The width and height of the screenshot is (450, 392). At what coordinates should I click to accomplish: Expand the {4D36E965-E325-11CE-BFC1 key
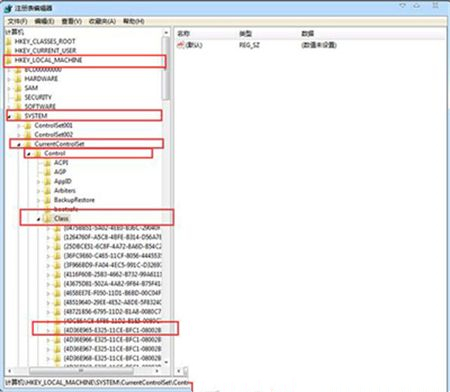pyautogui.click(x=48, y=331)
